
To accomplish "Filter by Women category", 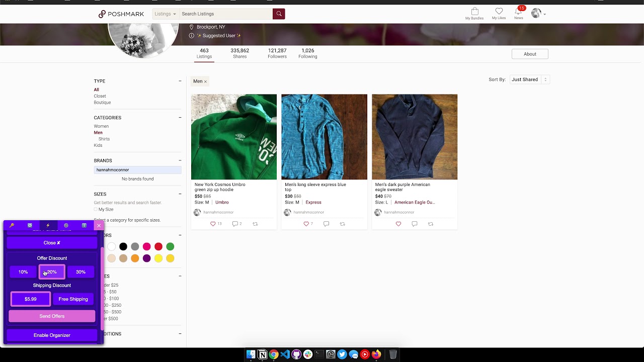I will point(101,126).
